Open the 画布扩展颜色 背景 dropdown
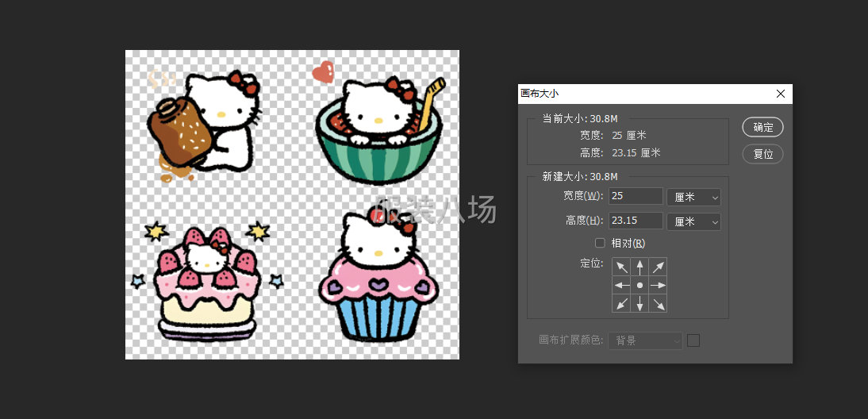Viewport: 868px width, 419px height. [x=646, y=340]
